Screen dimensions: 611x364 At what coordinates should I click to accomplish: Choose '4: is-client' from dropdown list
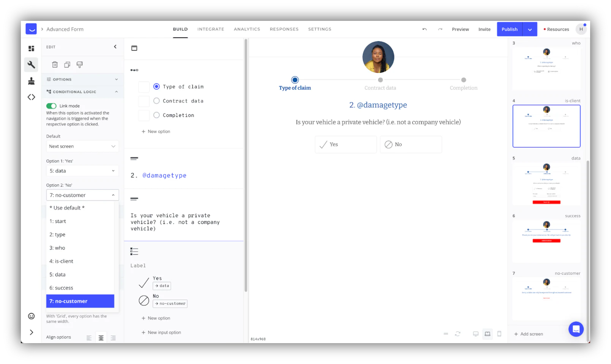coord(80,261)
